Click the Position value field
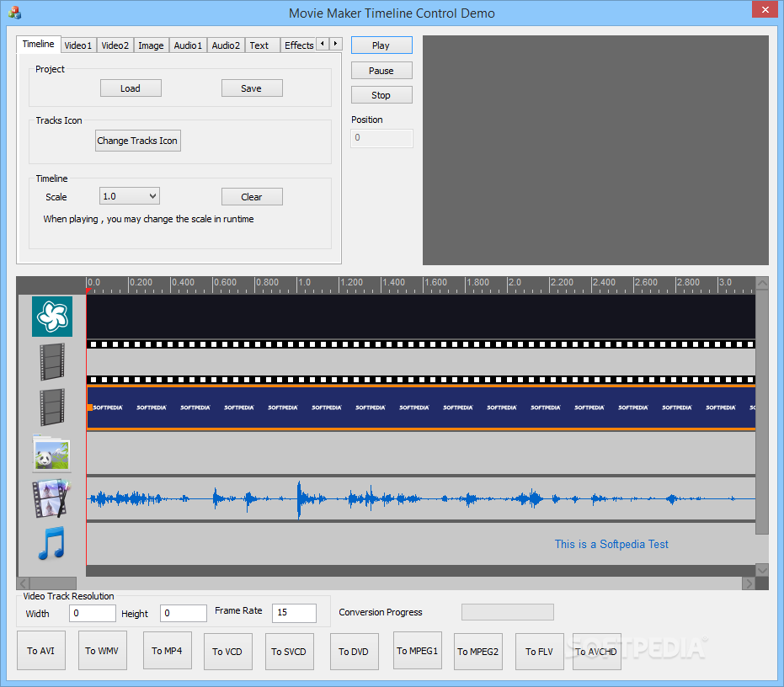Screen dimensions: 784x687 [382, 138]
